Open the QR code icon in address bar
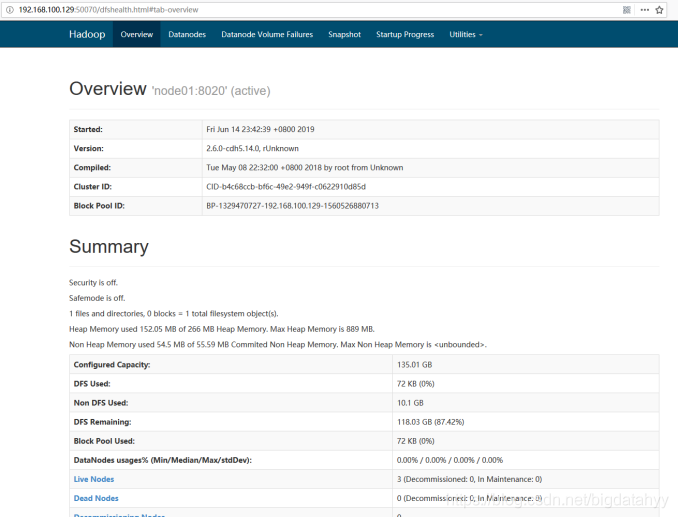This screenshot has width=678, height=518. pos(627,10)
